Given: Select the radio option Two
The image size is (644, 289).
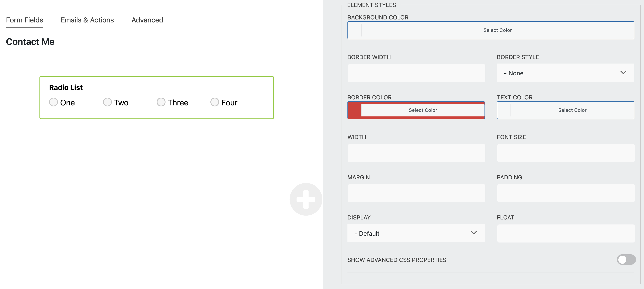Looking at the screenshot, I should pyautogui.click(x=107, y=102).
